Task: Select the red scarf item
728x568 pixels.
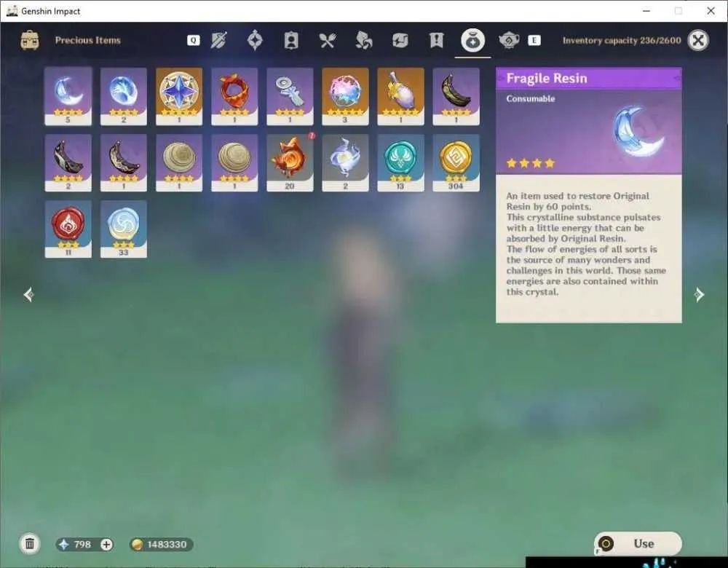Action: tap(234, 96)
